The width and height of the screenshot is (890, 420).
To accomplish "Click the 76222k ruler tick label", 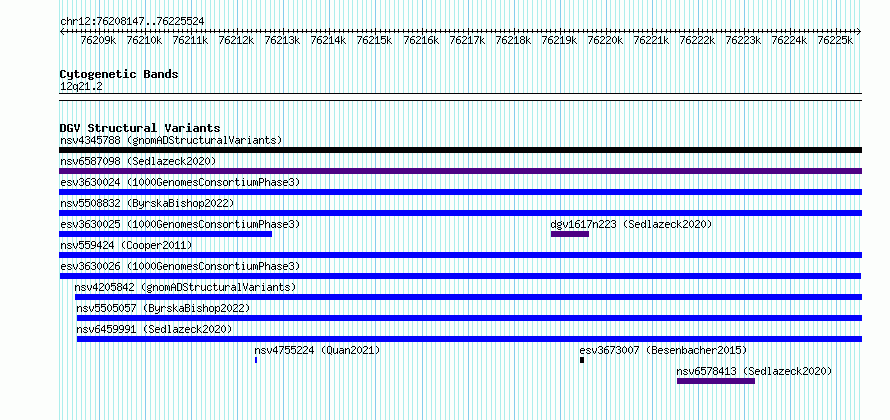I will [x=698, y=41].
